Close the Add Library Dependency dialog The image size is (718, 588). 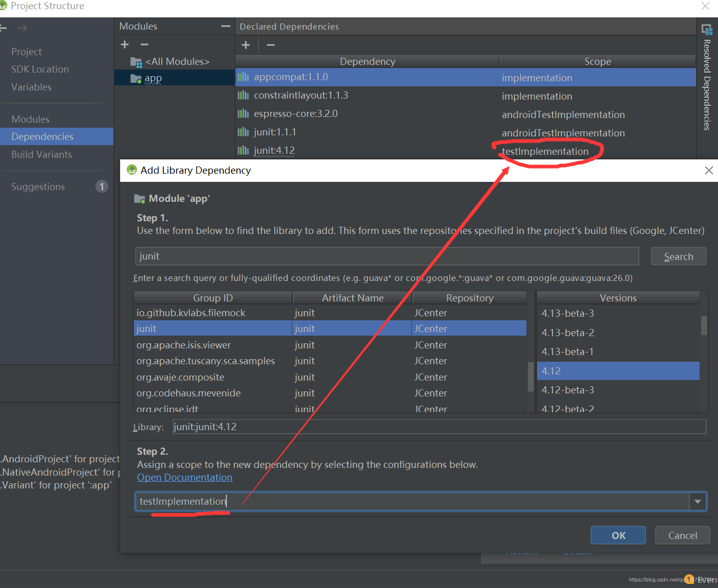click(709, 171)
